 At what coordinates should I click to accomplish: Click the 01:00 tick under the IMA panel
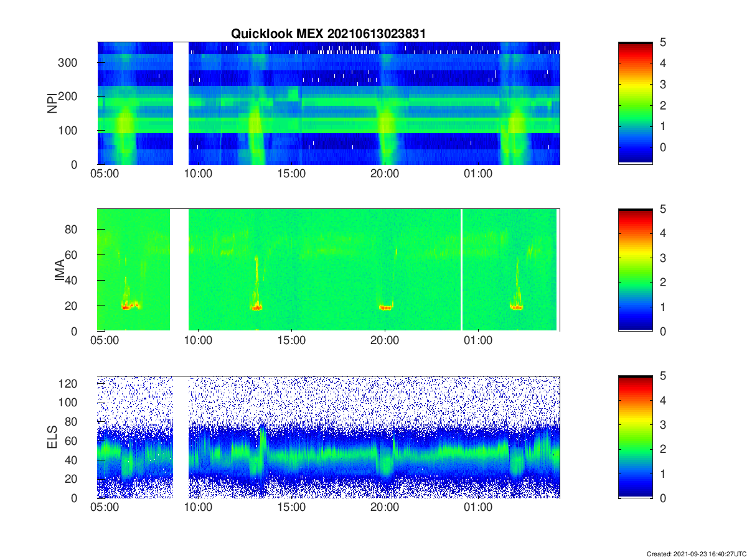[478, 341]
